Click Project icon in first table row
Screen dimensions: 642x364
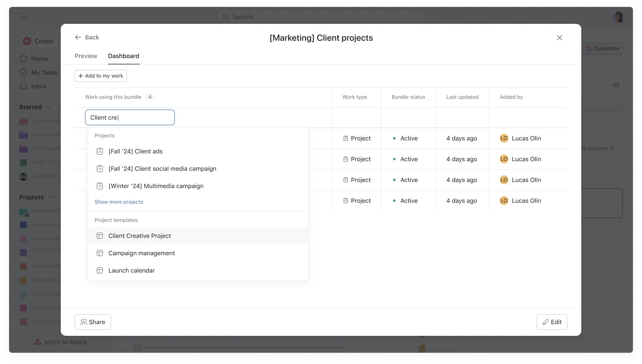point(346,138)
